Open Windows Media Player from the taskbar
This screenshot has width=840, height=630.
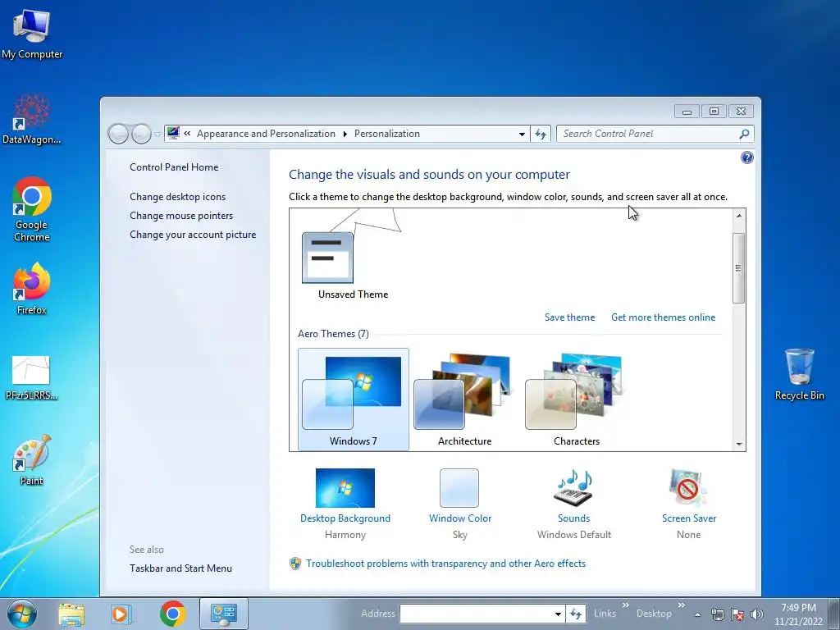(121, 614)
